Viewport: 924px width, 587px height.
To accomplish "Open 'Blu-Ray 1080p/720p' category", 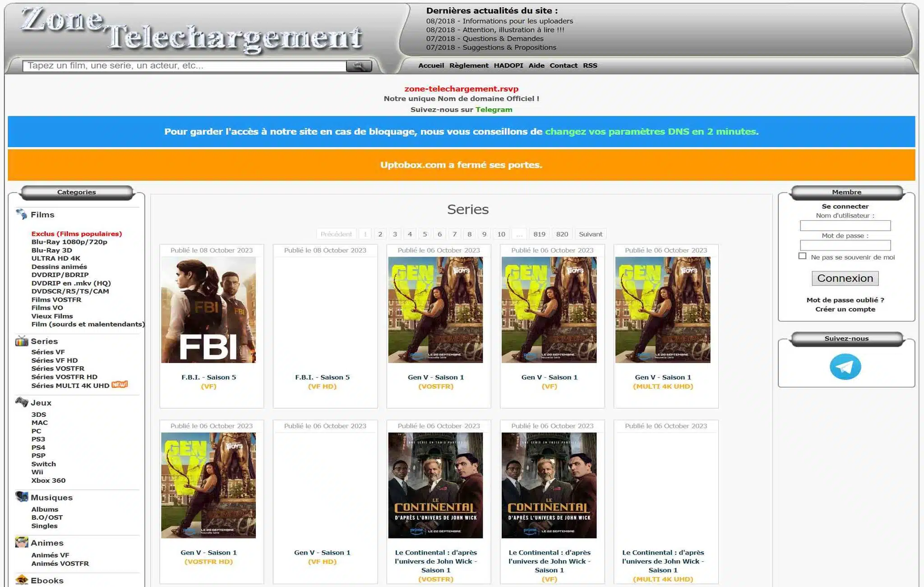I will pos(69,242).
